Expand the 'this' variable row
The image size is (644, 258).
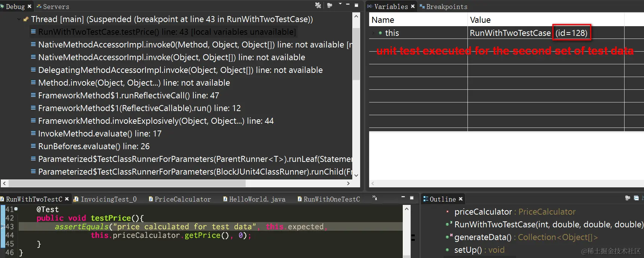[x=373, y=33]
